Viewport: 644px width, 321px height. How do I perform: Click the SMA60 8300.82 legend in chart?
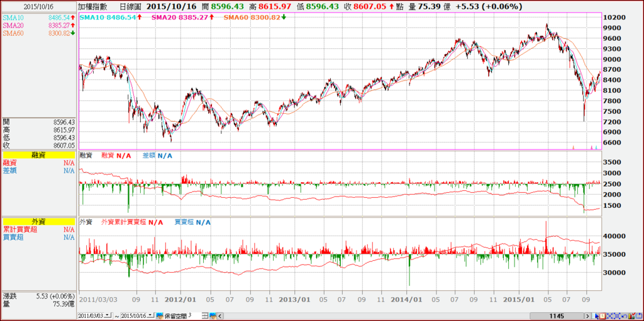[x=254, y=17]
